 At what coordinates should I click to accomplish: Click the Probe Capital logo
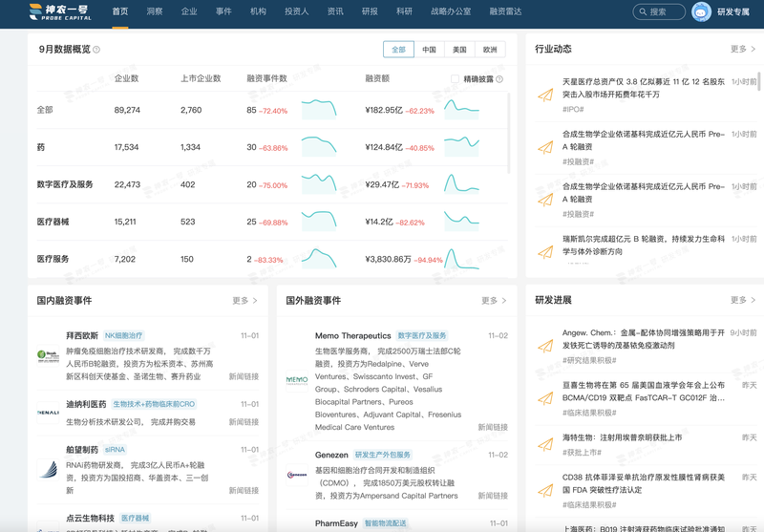point(60,12)
